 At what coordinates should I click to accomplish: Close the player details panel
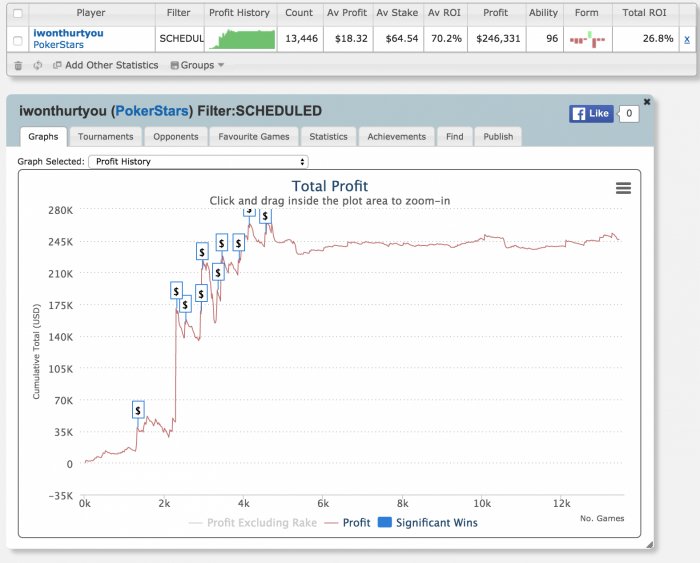pyautogui.click(x=646, y=102)
